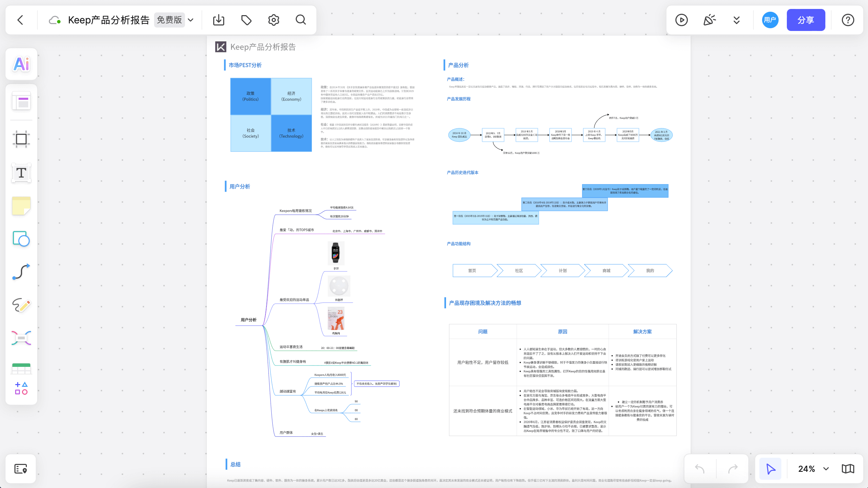Click the 手环 smart band image
868x488 pixels.
[x=336, y=253]
